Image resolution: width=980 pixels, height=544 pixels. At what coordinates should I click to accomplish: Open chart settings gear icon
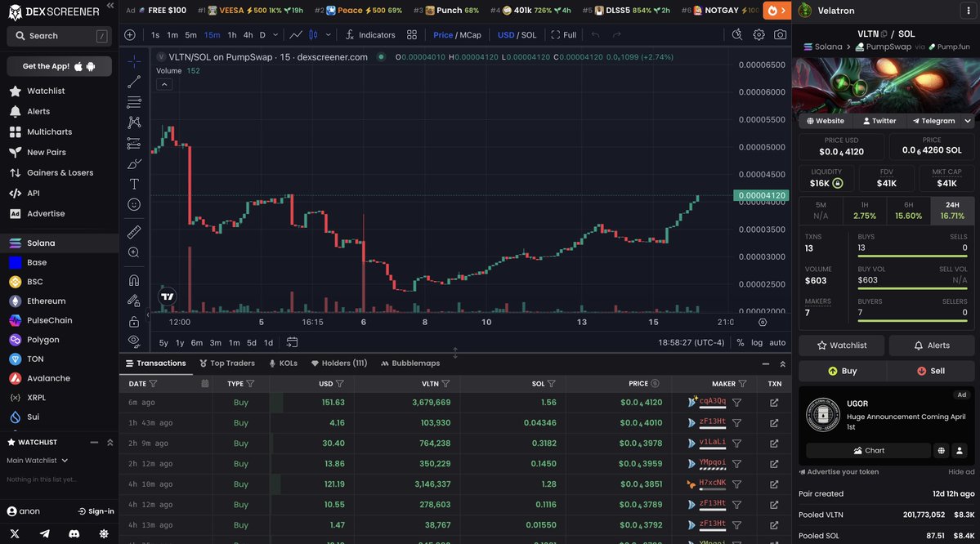tap(758, 35)
